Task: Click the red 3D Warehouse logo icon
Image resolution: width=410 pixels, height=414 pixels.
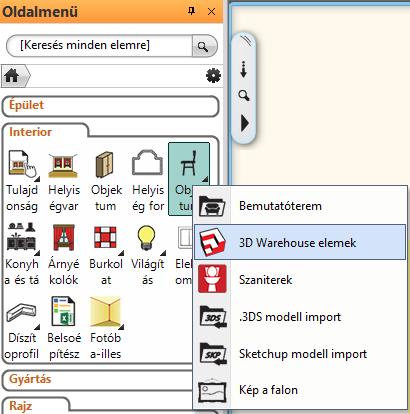Action: [x=212, y=242]
